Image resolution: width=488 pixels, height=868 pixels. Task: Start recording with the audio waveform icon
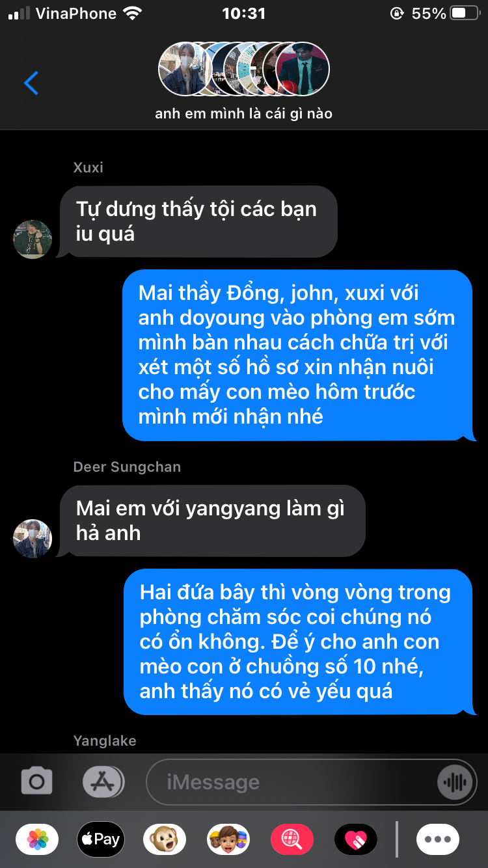coord(454,782)
